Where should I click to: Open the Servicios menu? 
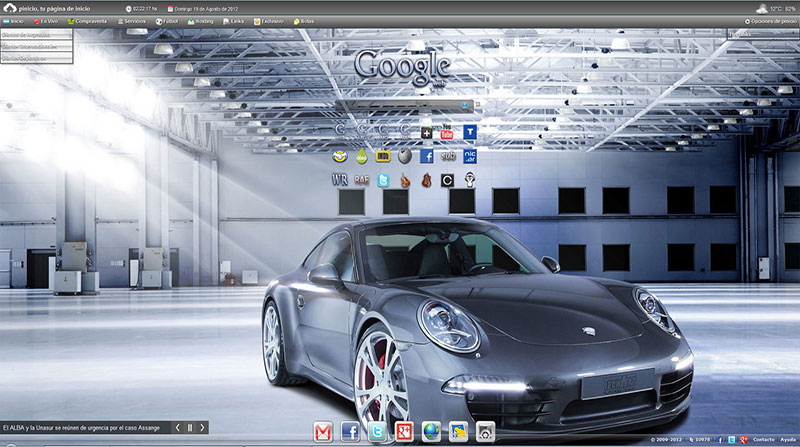point(133,20)
